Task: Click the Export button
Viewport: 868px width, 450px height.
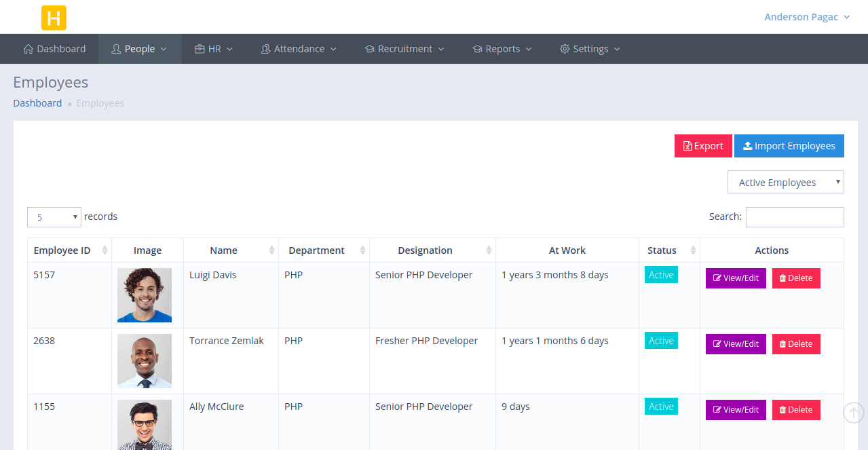Action: [703, 146]
